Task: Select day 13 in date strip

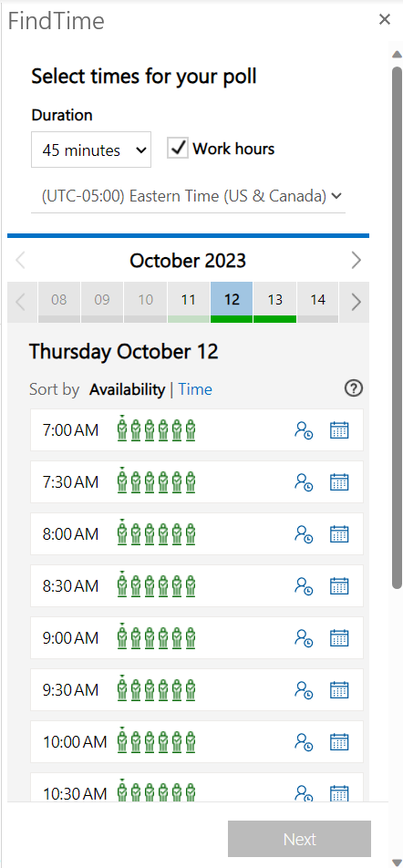Action: pyautogui.click(x=275, y=303)
